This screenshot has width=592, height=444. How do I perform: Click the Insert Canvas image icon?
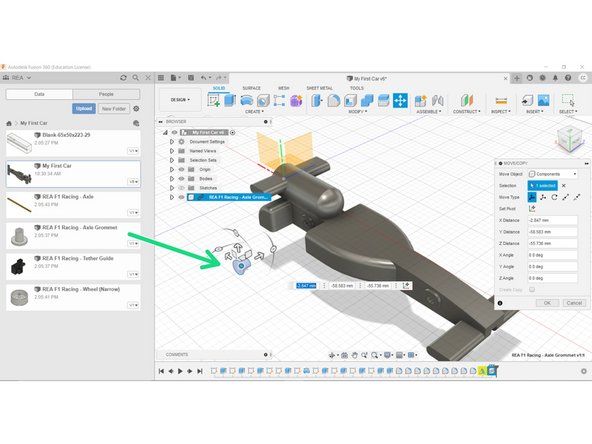coord(543,100)
